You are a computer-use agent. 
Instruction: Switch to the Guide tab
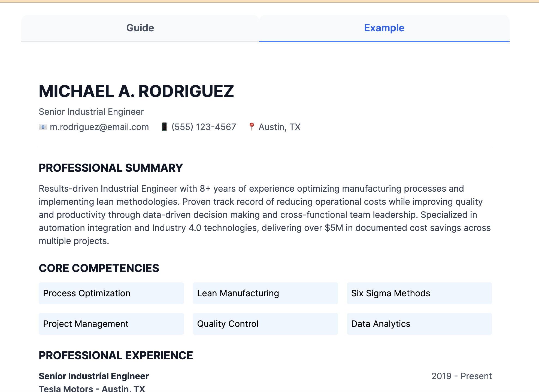[140, 28]
